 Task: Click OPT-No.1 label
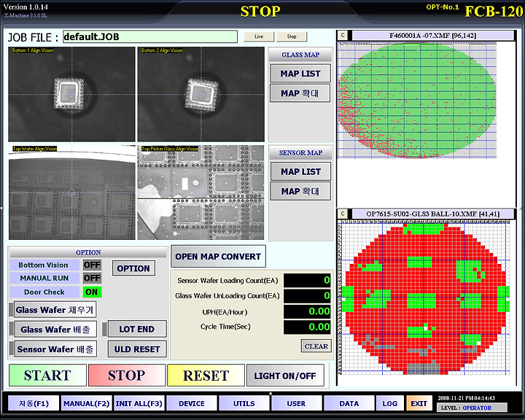[x=443, y=7]
